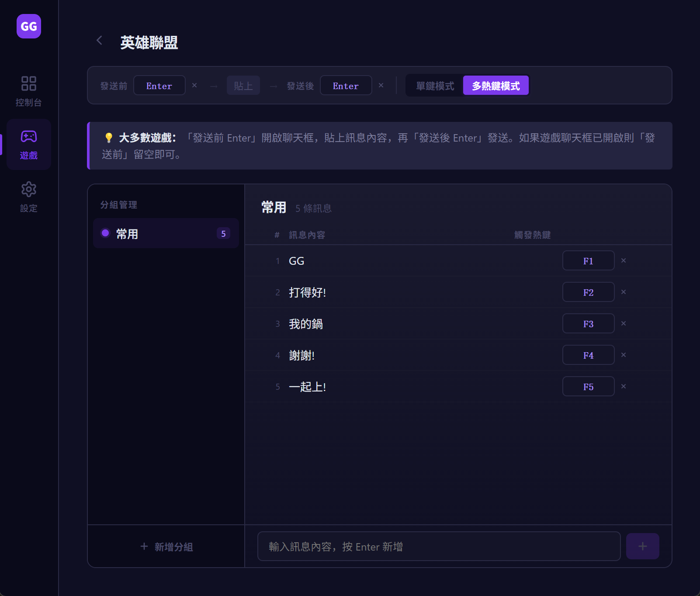
Task: Click the GG app logo
Action: tap(29, 26)
